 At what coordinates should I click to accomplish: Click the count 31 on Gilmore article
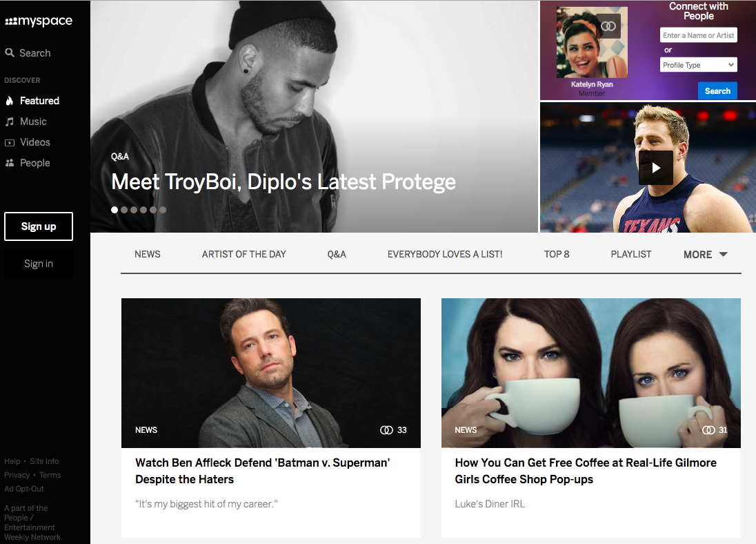click(x=723, y=430)
